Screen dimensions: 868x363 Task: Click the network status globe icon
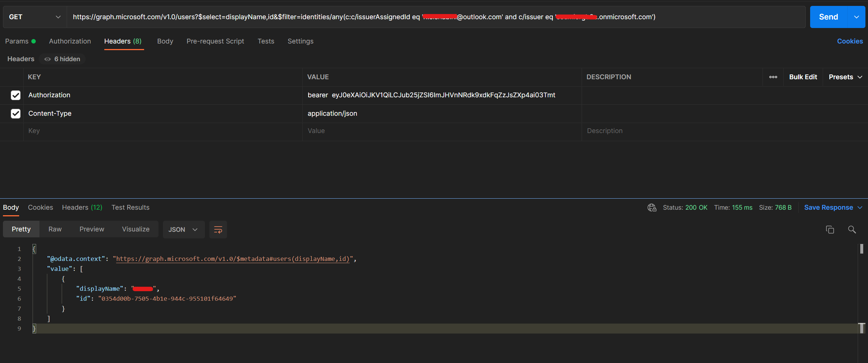tap(652, 207)
